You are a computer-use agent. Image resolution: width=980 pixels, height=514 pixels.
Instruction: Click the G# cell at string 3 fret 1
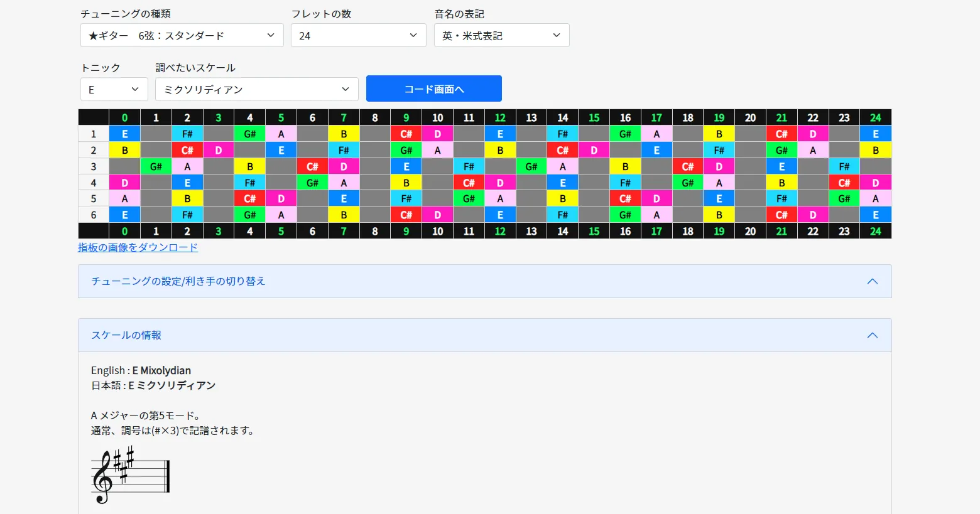(156, 166)
